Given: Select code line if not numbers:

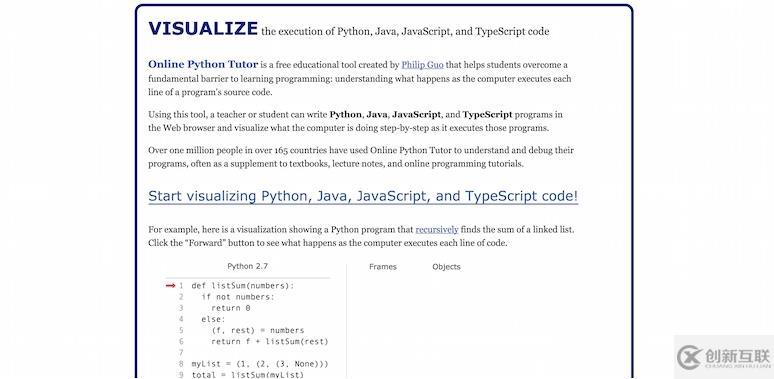Looking at the screenshot, I should pos(237,297).
